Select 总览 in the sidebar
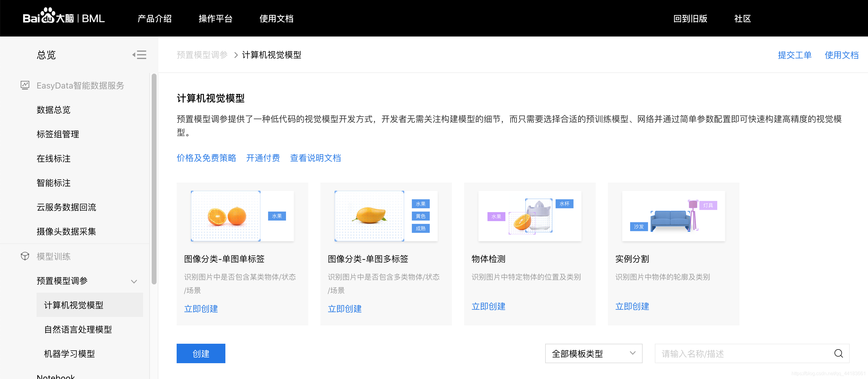The width and height of the screenshot is (868, 379). point(46,55)
